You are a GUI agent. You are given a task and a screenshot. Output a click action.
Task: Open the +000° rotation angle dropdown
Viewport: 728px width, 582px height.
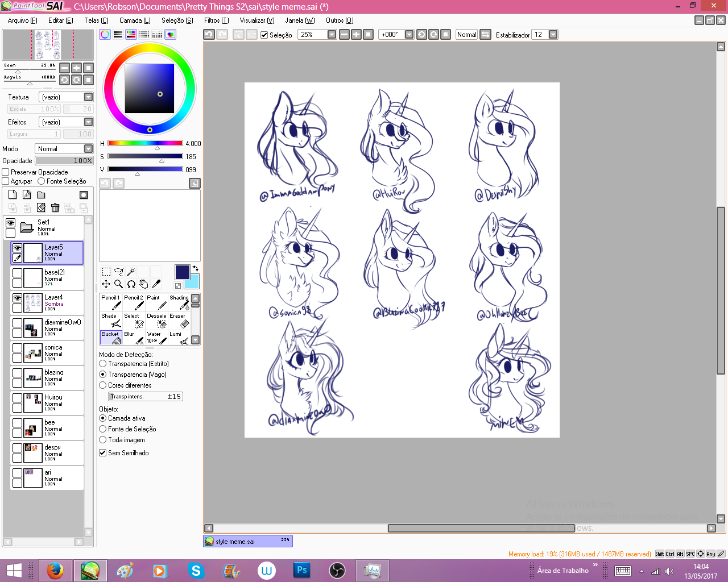tap(409, 35)
